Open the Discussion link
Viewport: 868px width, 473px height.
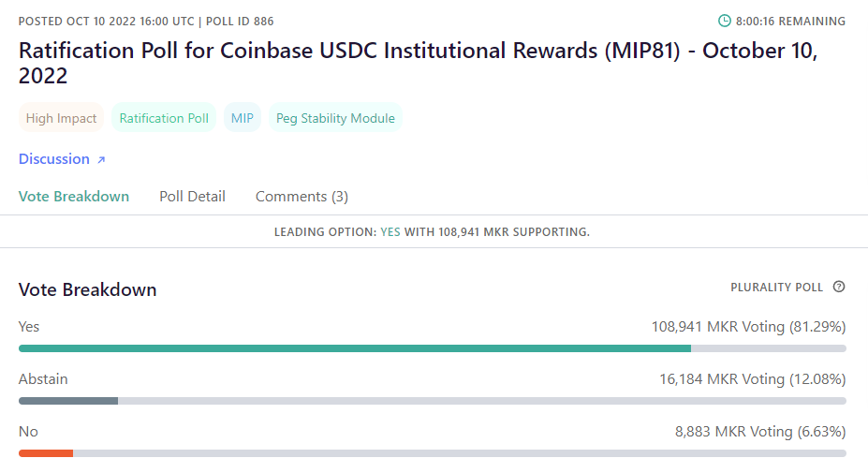tap(54, 159)
